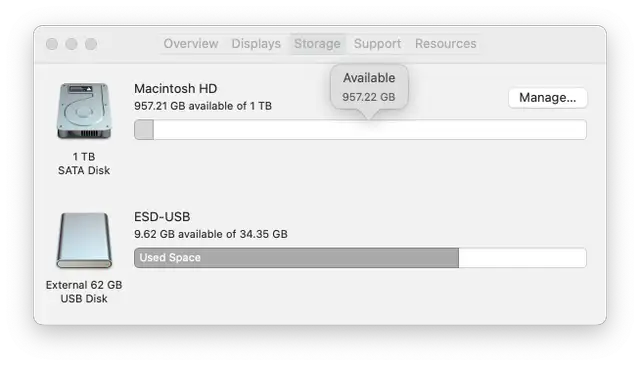Click the Used Space segment of ESD-USB
This screenshot has height=366, width=640.
[x=296, y=258]
